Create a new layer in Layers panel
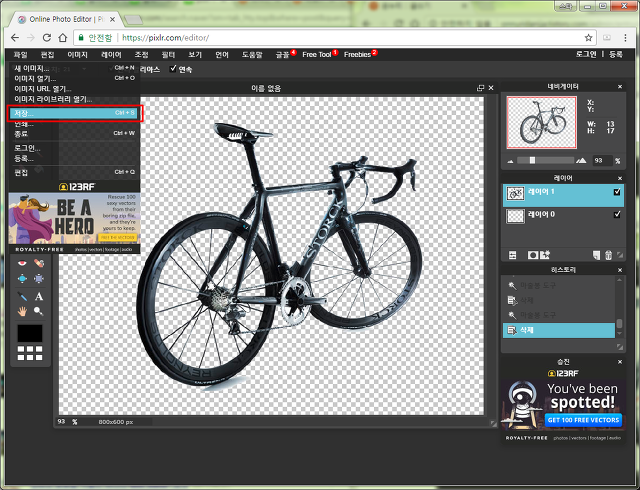 (x=596, y=255)
